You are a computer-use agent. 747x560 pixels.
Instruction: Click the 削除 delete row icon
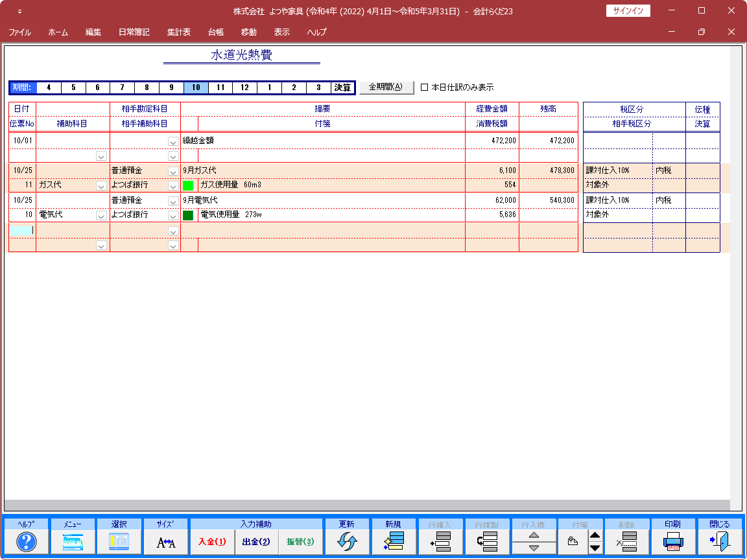point(626,542)
